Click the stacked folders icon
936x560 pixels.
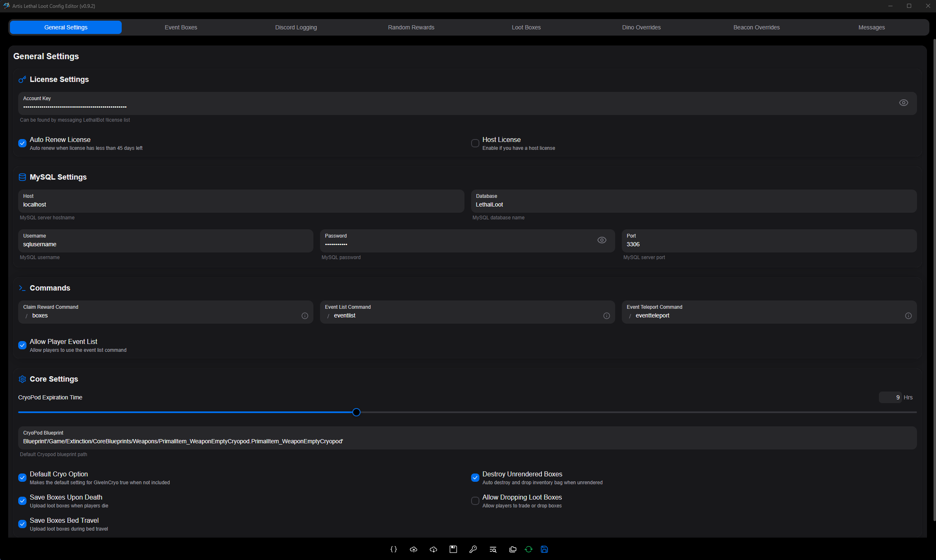coord(513,549)
